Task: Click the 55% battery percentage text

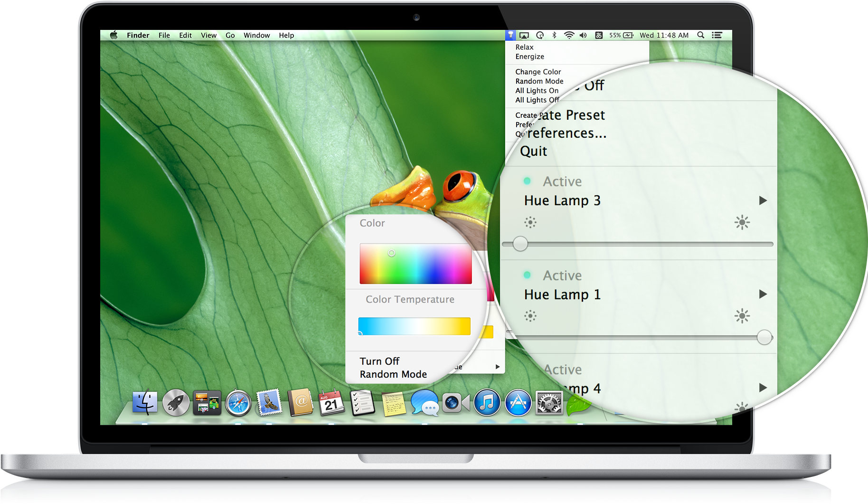Action: pyautogui.click(x=615, y=35)
